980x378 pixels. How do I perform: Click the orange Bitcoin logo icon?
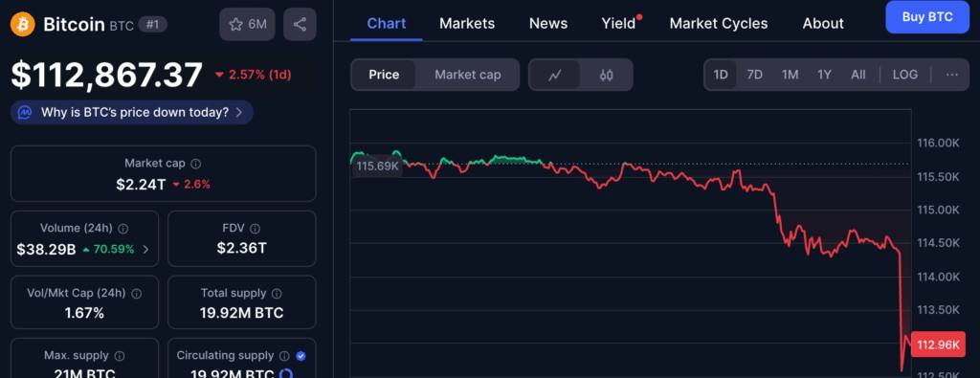[23, 25]
